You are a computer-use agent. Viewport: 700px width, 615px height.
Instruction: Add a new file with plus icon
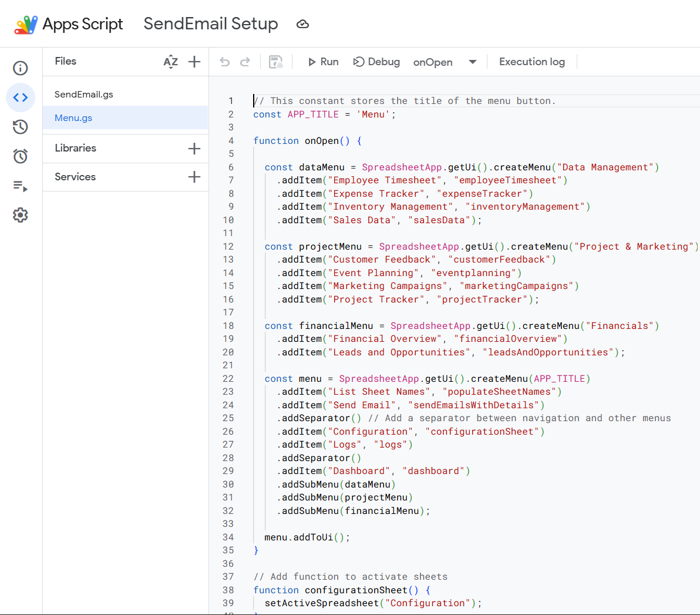click(x=194, y=62)
